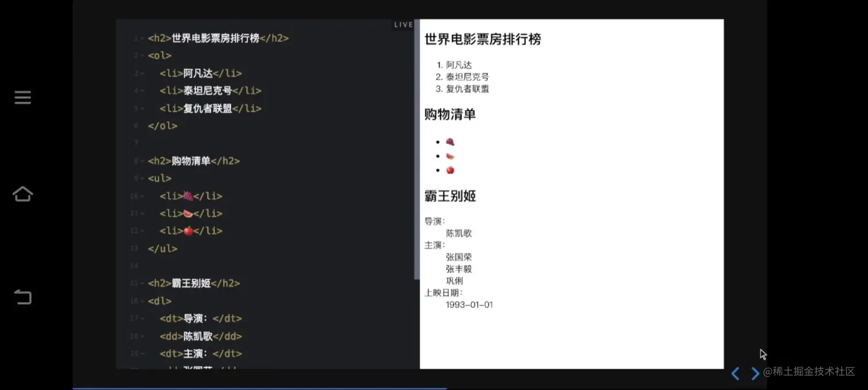The width and height of the screenshot is (868, 390).
Task: Click the back return icon in the sidebar
Action: point(22,297)
